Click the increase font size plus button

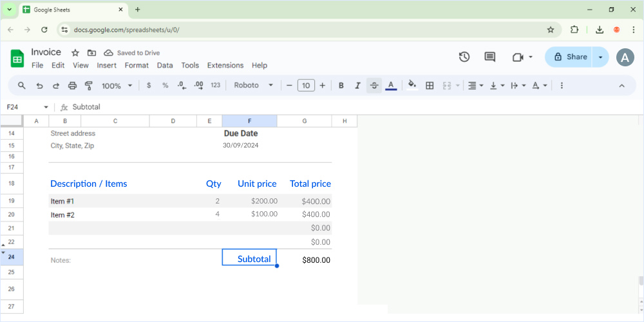[x=323, y=86]
